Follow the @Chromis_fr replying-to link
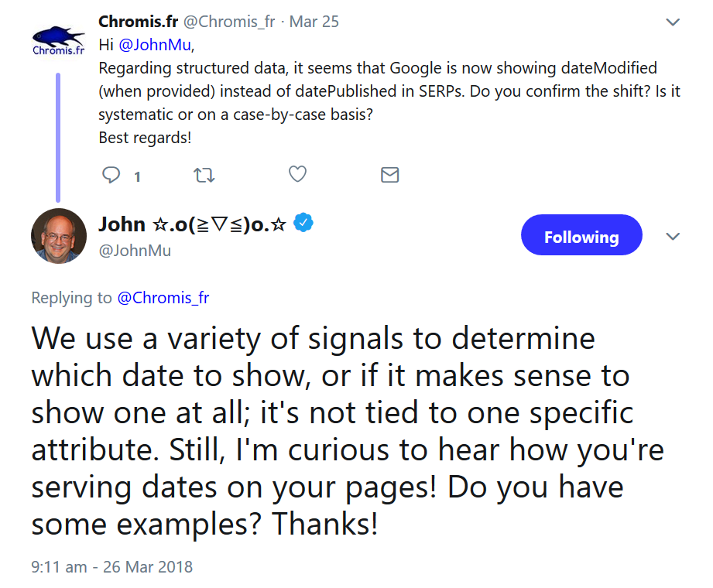This screenshot has width=713, height=588. click(163, 298)
